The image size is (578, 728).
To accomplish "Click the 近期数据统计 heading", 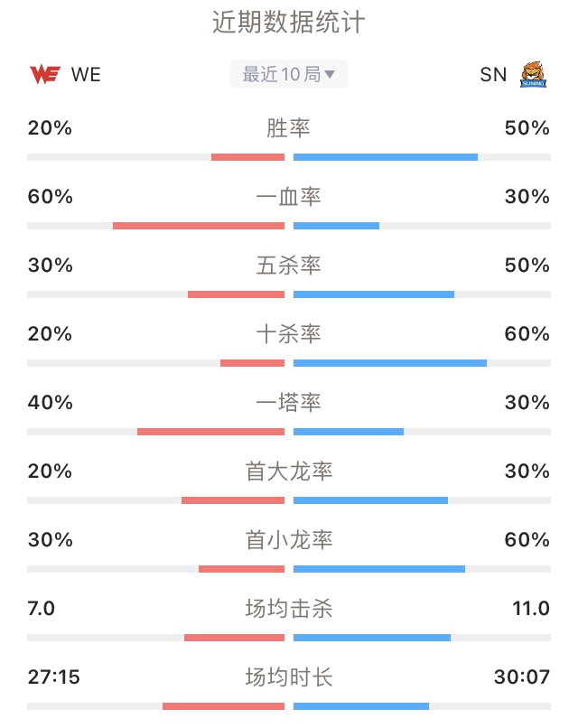I will pyautogui.click(x=289, y=22).
